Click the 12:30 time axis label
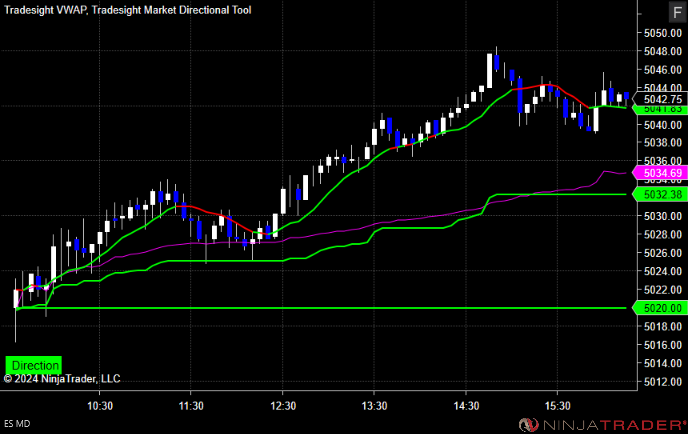 (283, 406)
